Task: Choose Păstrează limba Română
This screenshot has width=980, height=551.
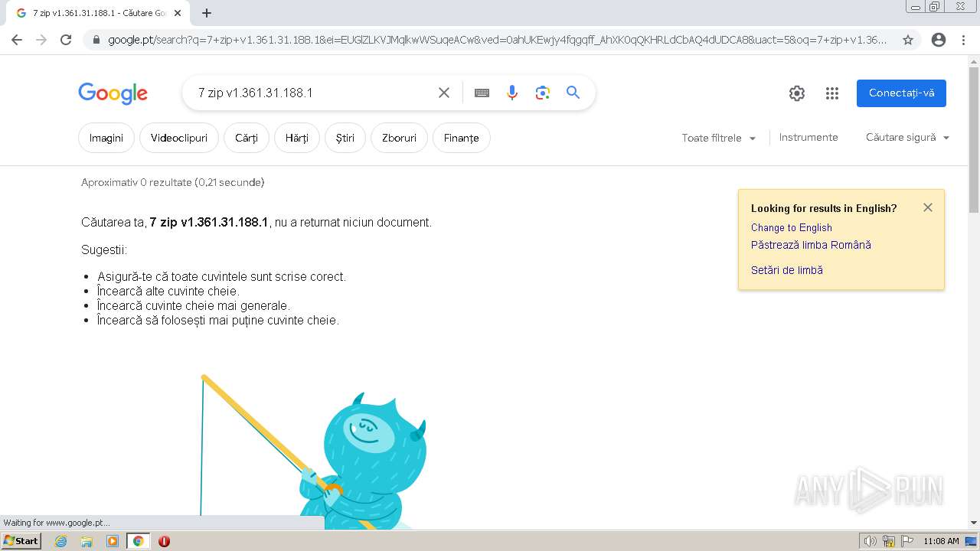Action: 811,245
